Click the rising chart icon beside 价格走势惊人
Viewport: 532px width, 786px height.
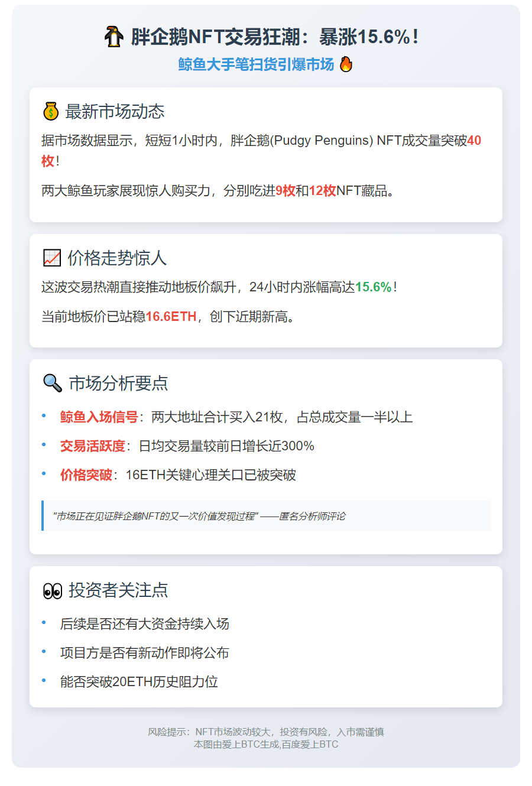point(52,258)
